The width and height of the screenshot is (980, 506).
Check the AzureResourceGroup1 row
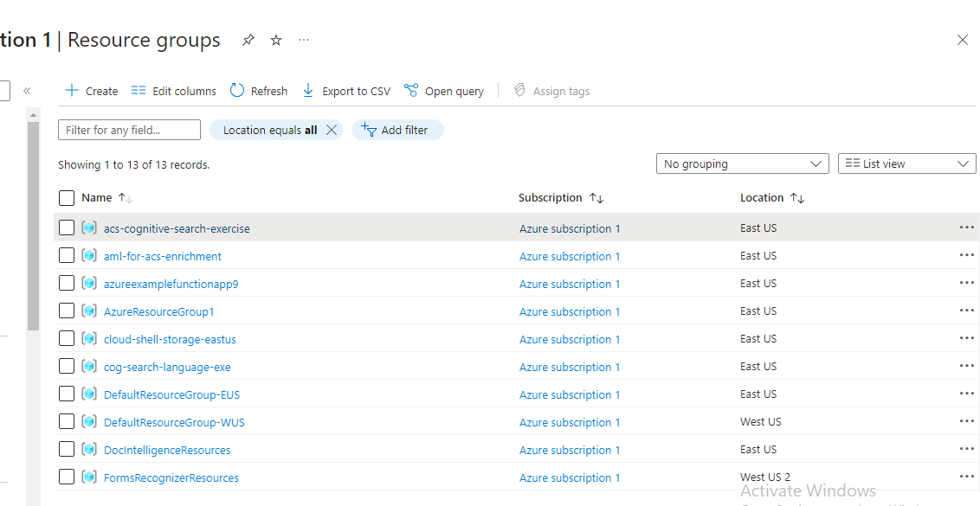(67, 311)
